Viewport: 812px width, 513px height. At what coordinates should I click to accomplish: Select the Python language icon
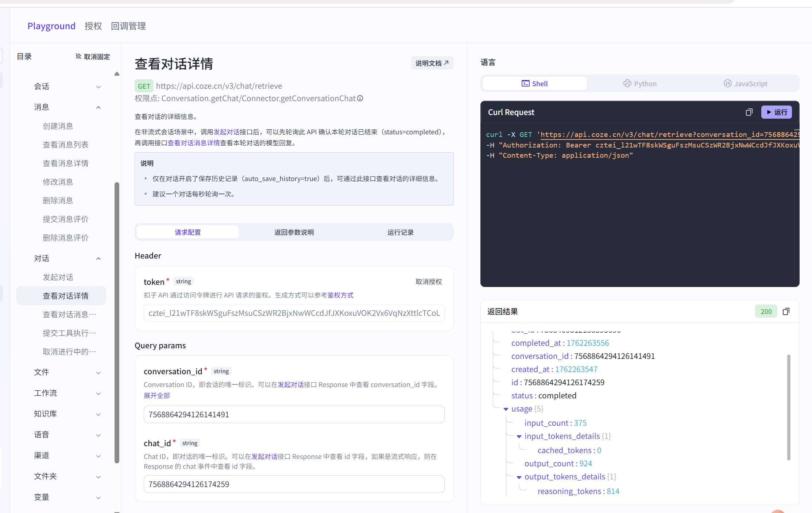627,83
